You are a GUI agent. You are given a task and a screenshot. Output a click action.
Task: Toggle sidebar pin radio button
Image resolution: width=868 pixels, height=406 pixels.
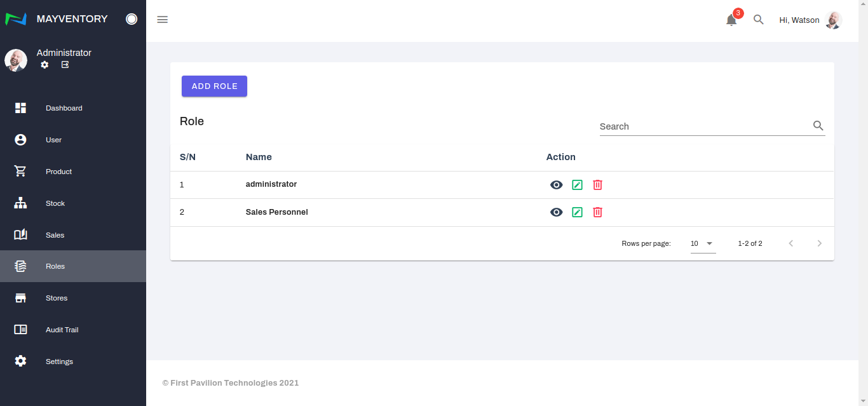click(x=132, y=19)
